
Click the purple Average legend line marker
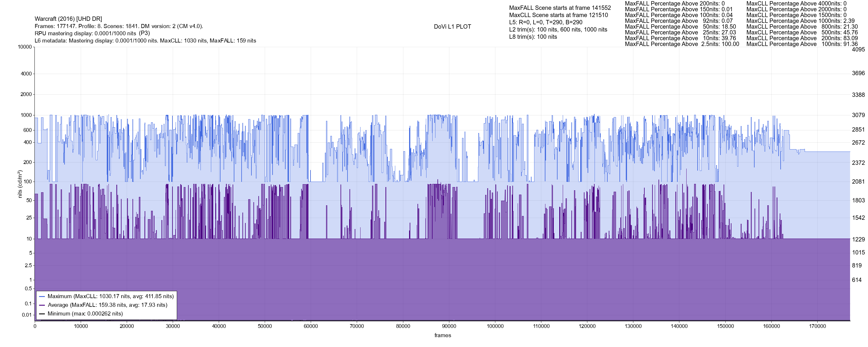pyautogui.click(x=42, y=305)
